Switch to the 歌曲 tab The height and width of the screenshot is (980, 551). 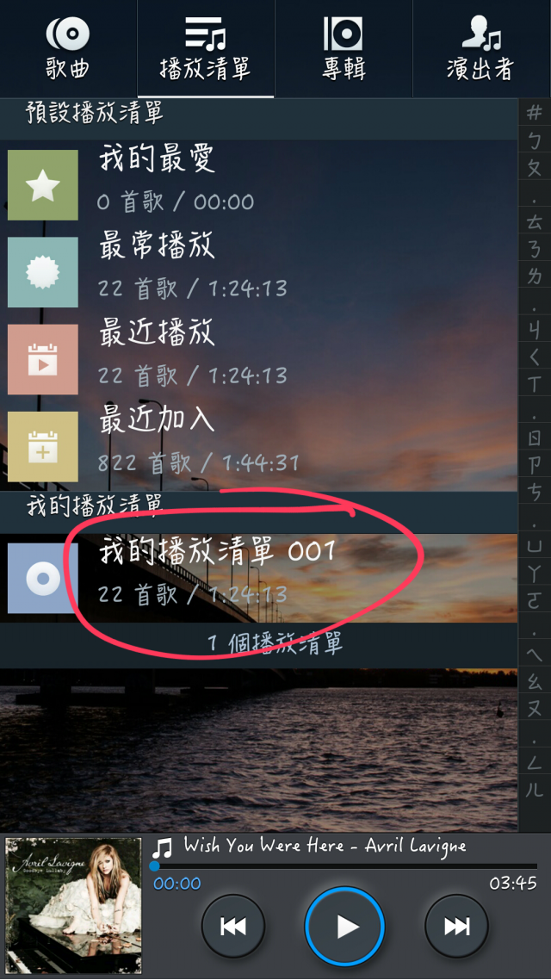tap(68, 49)
